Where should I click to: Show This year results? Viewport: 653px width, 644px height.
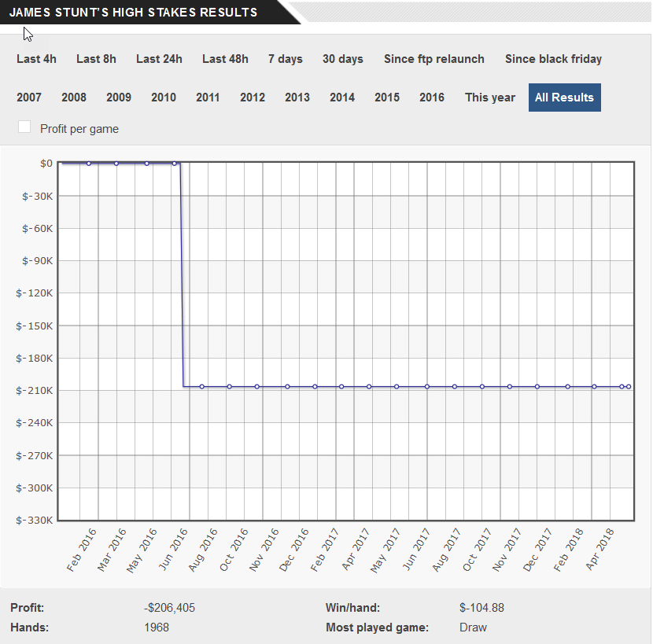(490, 98)
